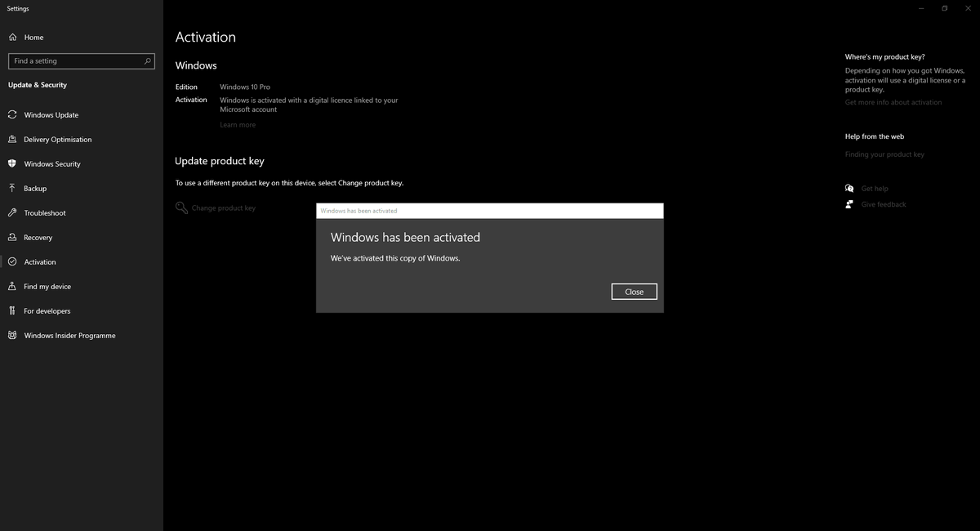
Task: Click the 'Where's my product key?' heading
Action: pos(884,57)
